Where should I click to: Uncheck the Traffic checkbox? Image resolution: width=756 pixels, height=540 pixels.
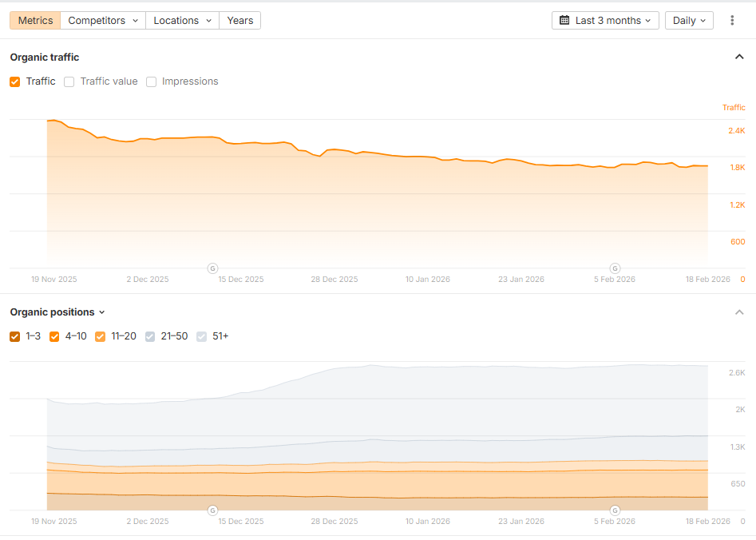tap(15, 81)
